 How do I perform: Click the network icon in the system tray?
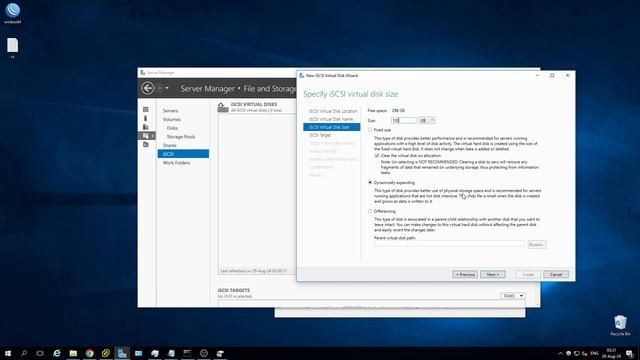pos(577,353)
